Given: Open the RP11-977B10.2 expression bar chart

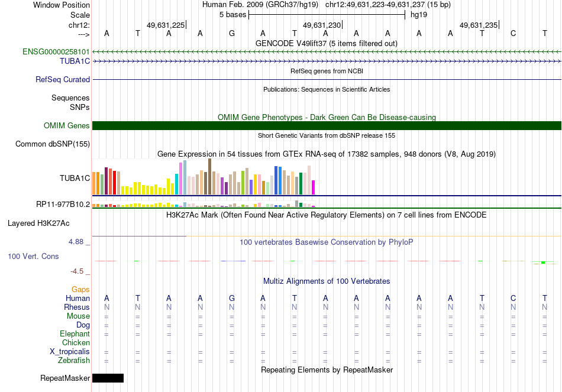Looking at the screenshot, I should (204, 204).
